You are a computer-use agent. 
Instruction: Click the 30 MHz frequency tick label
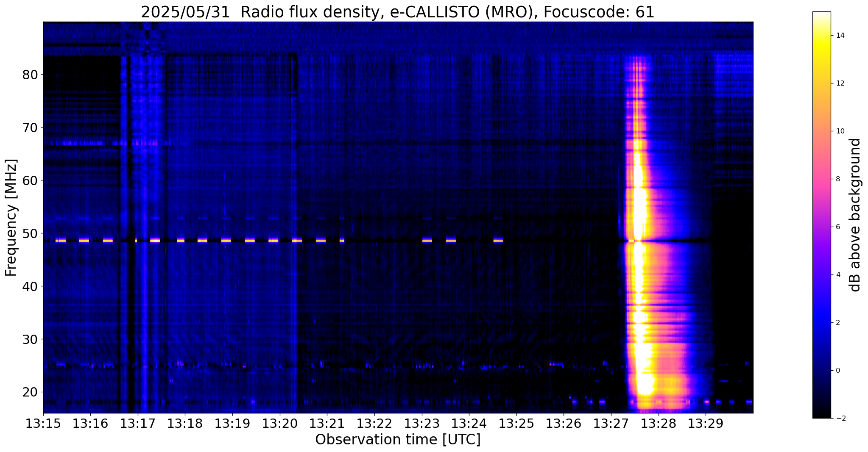click(30, 339)
